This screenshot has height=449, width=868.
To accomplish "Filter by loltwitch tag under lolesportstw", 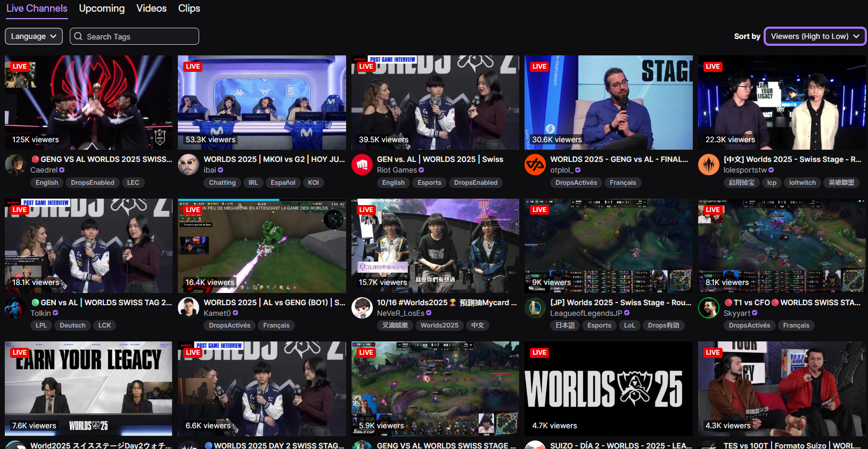I will click(803, 183).
